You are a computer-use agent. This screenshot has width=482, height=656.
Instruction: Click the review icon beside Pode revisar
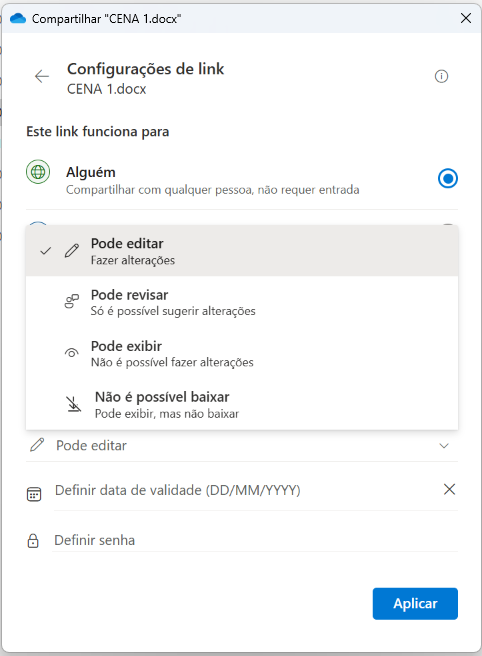[72, 301]
